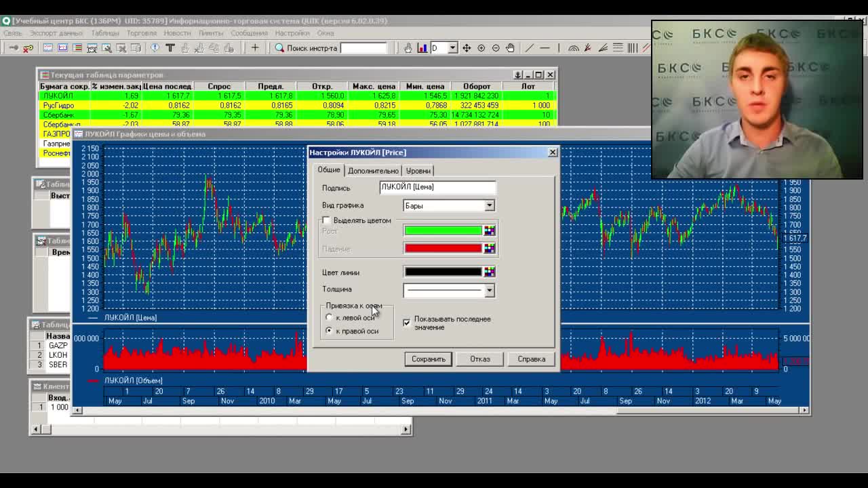Click the connect key icon in toolbar

pyautogui.click(x=14, y=48)
